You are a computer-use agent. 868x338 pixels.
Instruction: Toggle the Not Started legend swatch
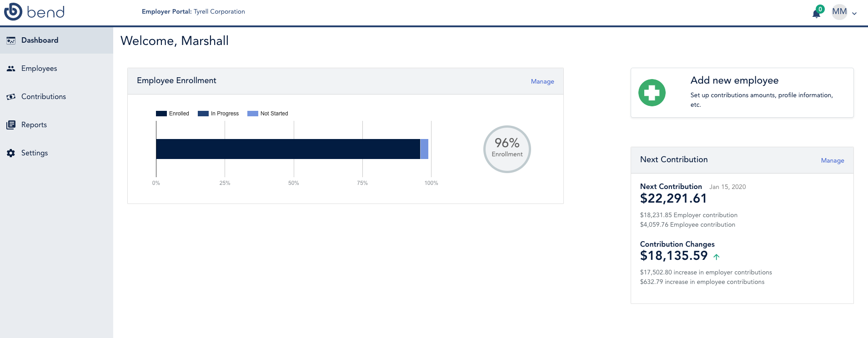point(253,114)
